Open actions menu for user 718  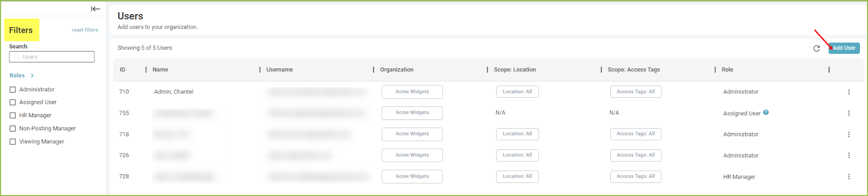pos(849,134)
